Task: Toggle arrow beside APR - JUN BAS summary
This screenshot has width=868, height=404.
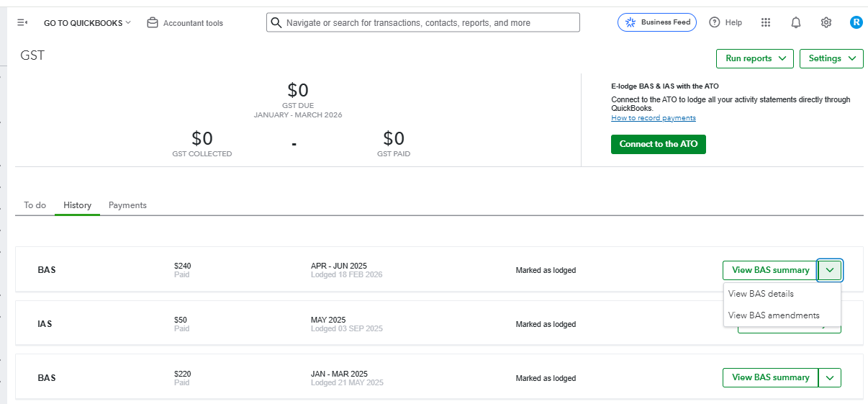Action: (830, 270)
